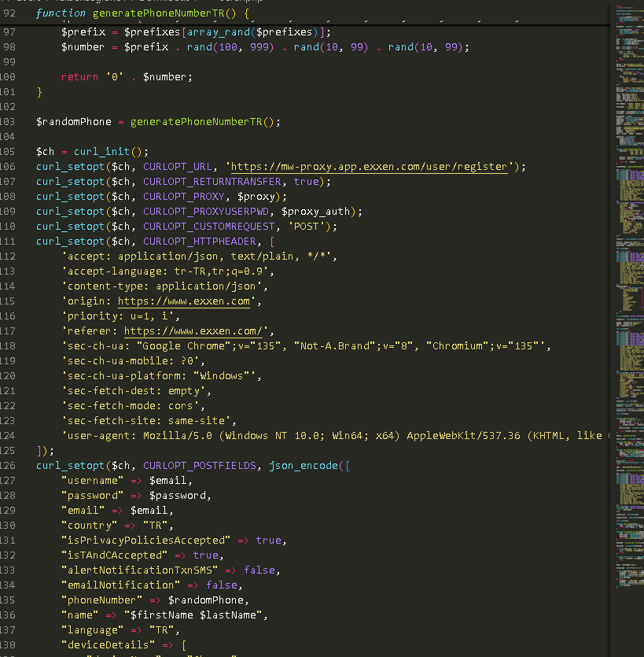Click line number 97 in gutter

9,32
